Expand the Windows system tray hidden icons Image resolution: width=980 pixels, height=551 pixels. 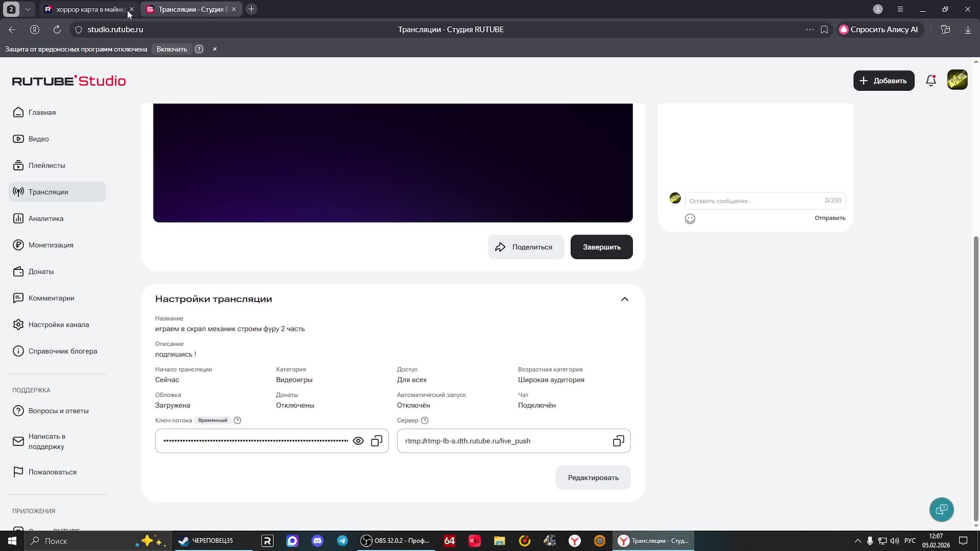point(857,541)
